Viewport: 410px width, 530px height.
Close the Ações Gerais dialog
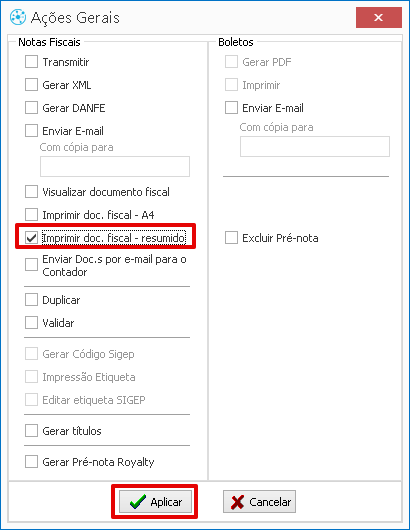pyautogui.click(x=379, y=18)
